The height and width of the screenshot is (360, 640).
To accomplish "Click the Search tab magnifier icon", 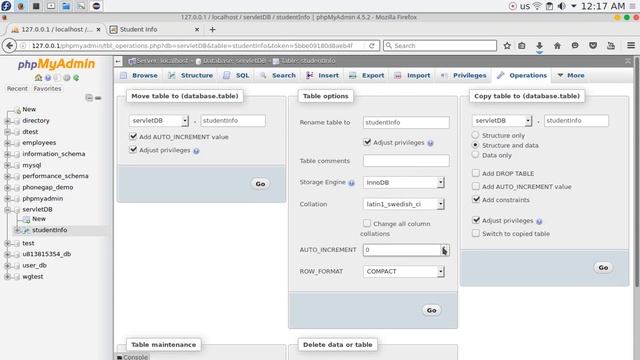I will (263, 76).
